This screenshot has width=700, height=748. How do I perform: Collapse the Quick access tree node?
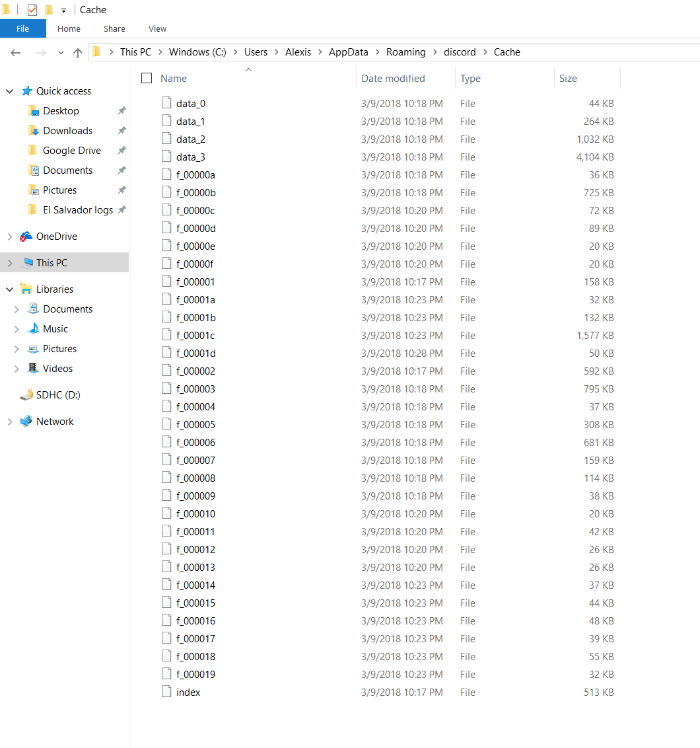pyautogui.click(x=9, y=91)
